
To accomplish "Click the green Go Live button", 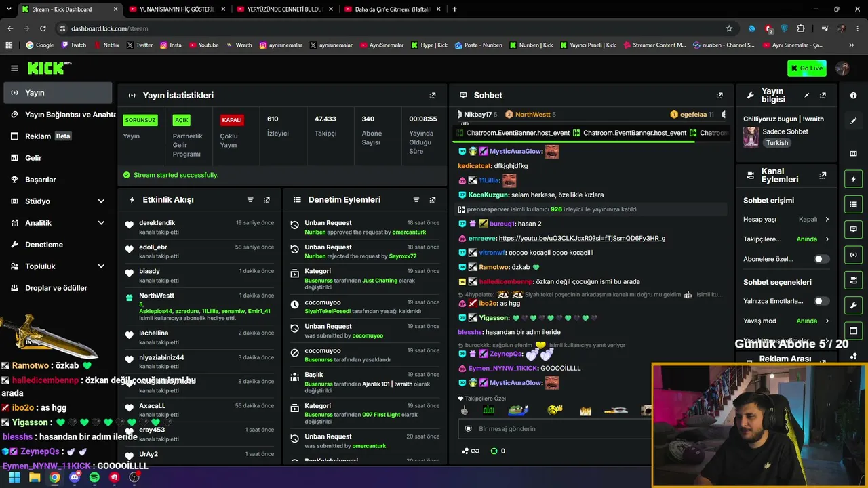I will click(807, 68).
